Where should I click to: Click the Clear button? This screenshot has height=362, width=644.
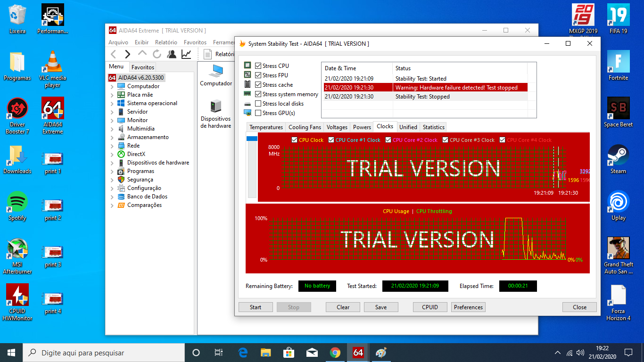coord(343,307)
